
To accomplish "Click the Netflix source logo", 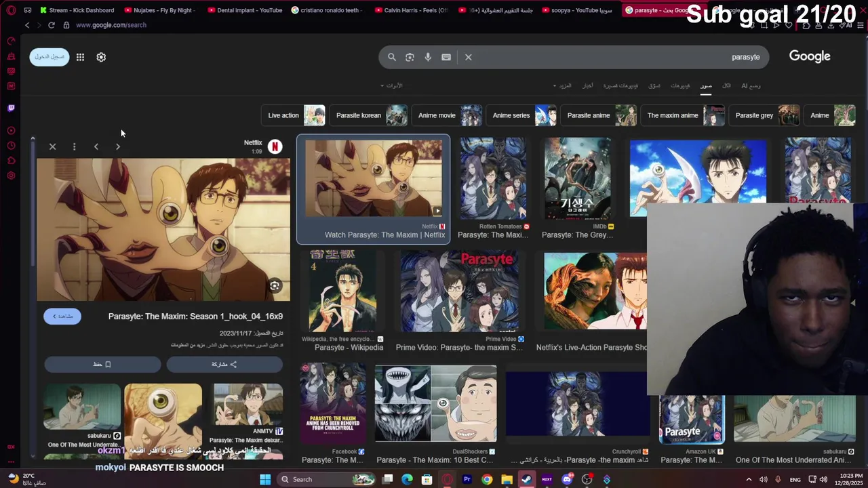I will [275, 146].
